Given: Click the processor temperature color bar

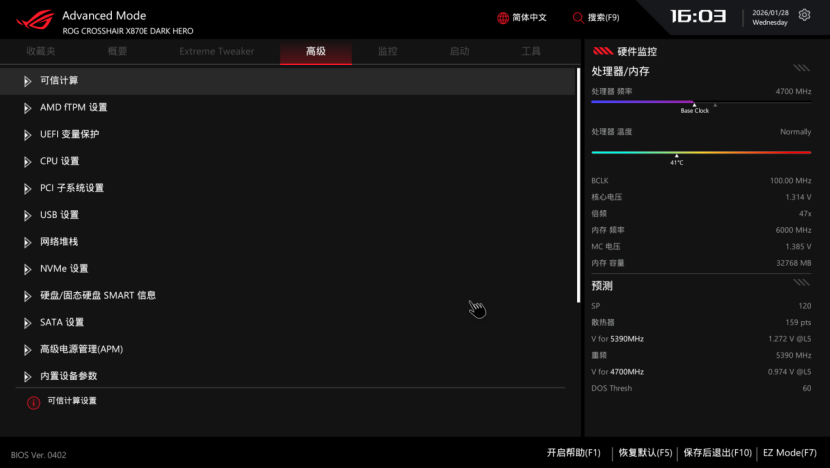Looking at the screenshot, I should (x=701, y=152).
